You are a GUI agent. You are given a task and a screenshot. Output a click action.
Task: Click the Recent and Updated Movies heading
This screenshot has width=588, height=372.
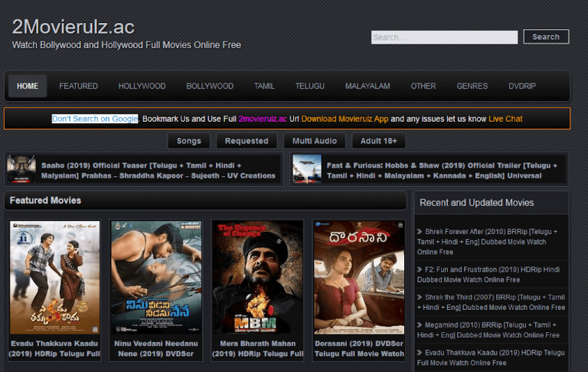[x=477, y=203]
